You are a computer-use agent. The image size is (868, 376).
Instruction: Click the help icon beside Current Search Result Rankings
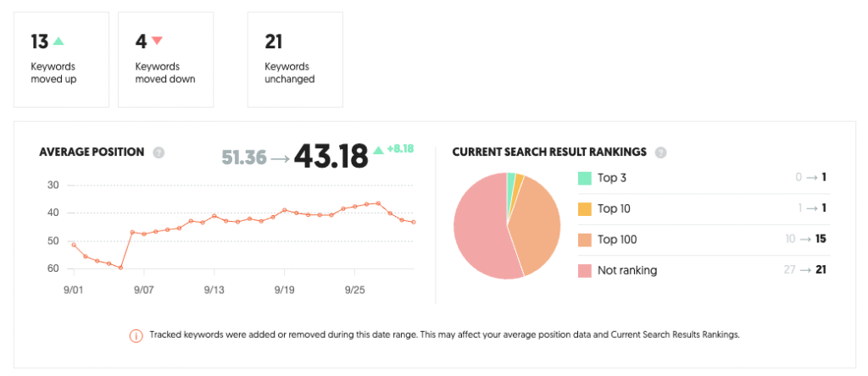[660, 152]
